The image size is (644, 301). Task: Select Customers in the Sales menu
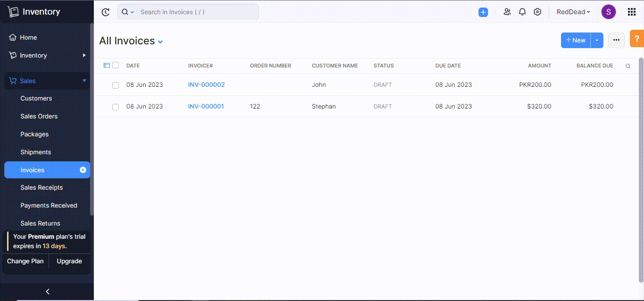[x=36, y=98]
